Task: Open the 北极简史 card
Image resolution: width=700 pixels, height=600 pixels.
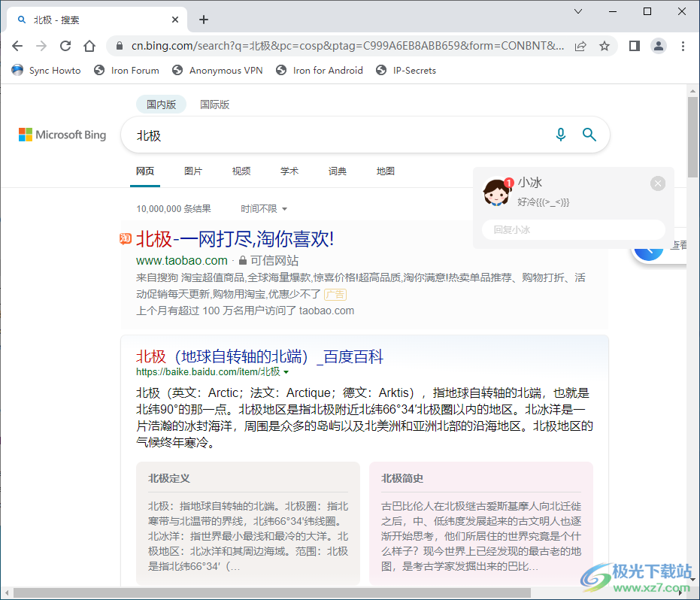Action: [x=481, y=523]
